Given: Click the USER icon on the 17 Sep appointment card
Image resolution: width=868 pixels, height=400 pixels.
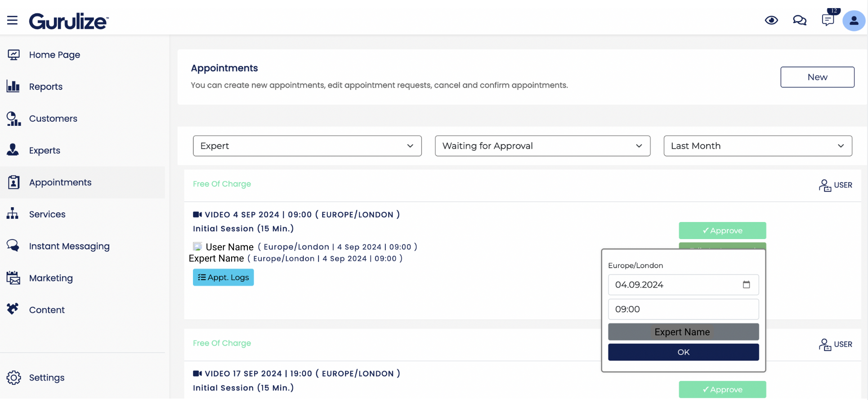Looking at the screenshot, I should pyautogui.click(x=825, y=345).
